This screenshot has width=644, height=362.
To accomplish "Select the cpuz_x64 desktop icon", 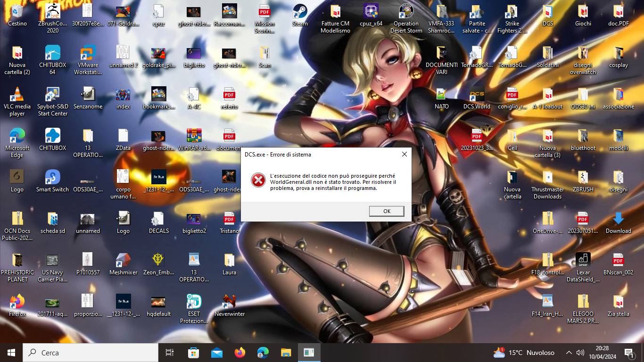I will 371,15.
